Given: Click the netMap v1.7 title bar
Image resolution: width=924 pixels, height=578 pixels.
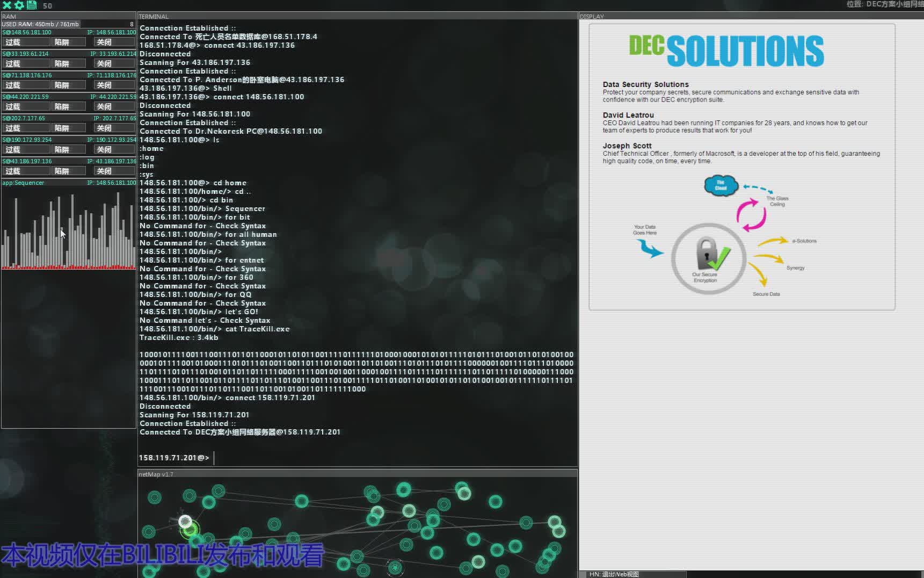Looking at the screenshot, I should click(x=156, y=474).
